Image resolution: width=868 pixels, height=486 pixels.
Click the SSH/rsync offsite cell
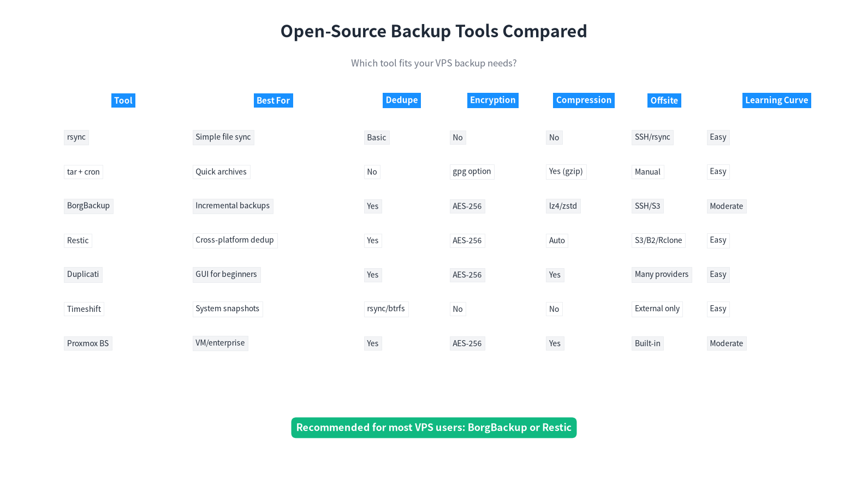pyautogui.click(x=652, y=137)
